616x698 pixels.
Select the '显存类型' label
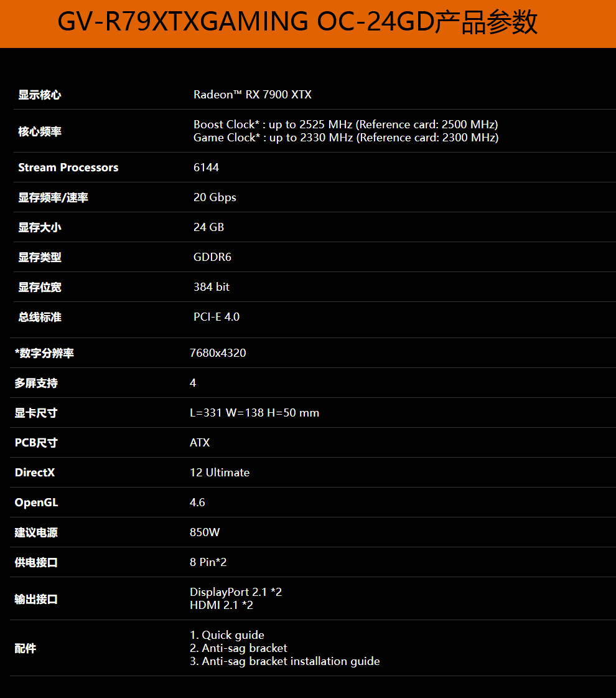click(40, 257)
